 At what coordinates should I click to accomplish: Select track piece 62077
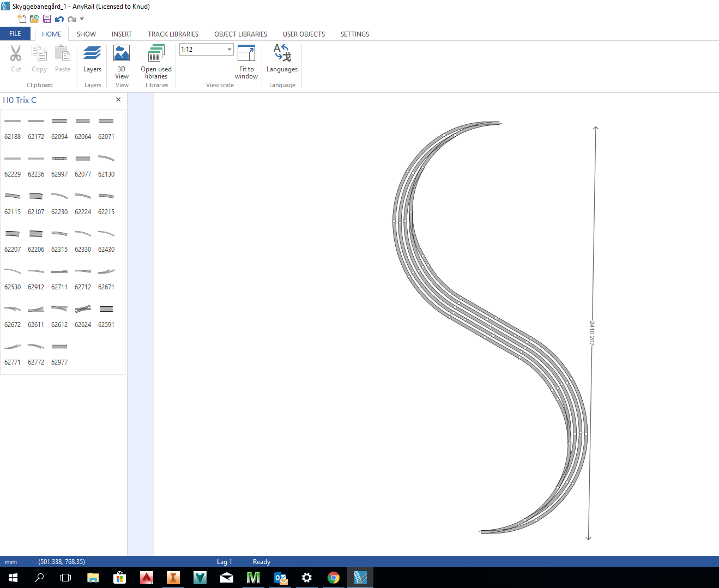click(x=83, y=165)
